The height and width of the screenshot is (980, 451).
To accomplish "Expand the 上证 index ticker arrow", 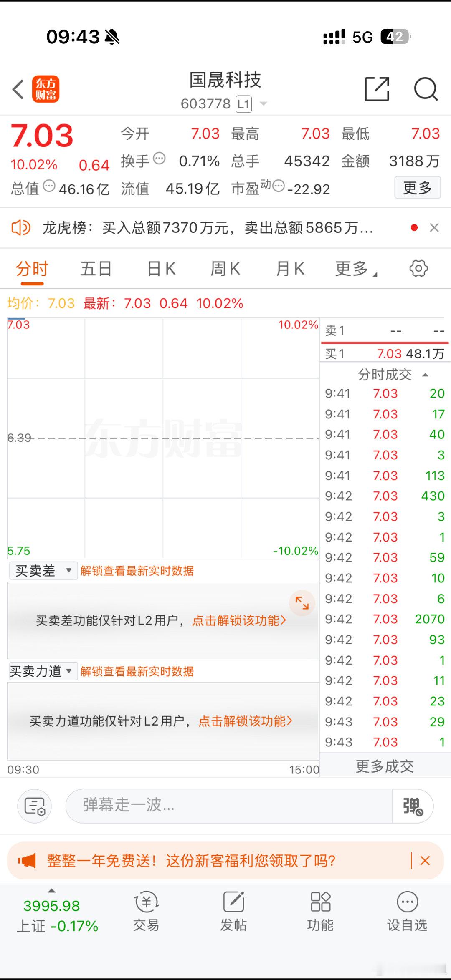I will 52,890.
